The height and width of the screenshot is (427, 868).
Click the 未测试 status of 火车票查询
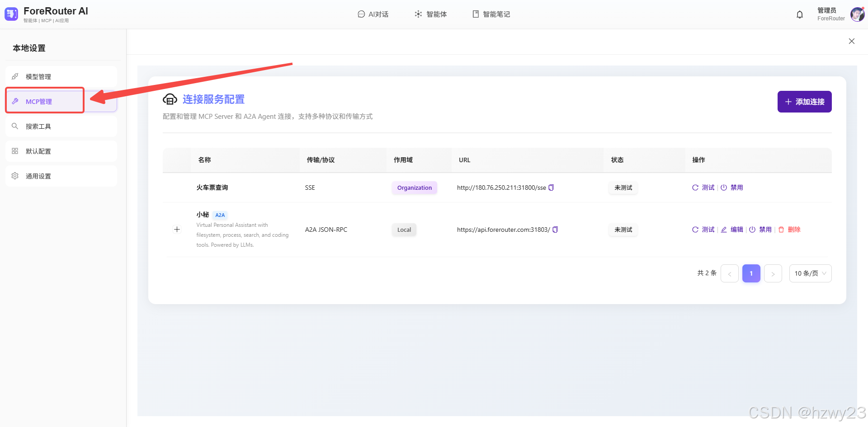[x=623, y=188]
